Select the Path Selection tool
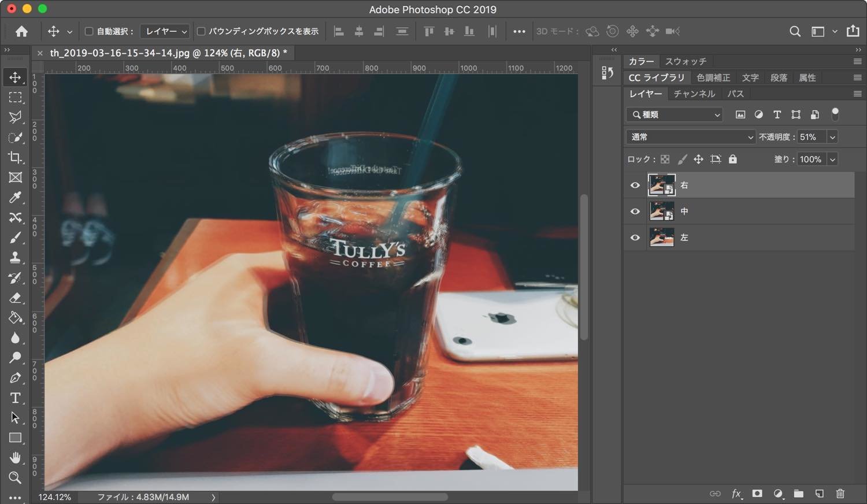867x504 pixels. coord(15,418)
